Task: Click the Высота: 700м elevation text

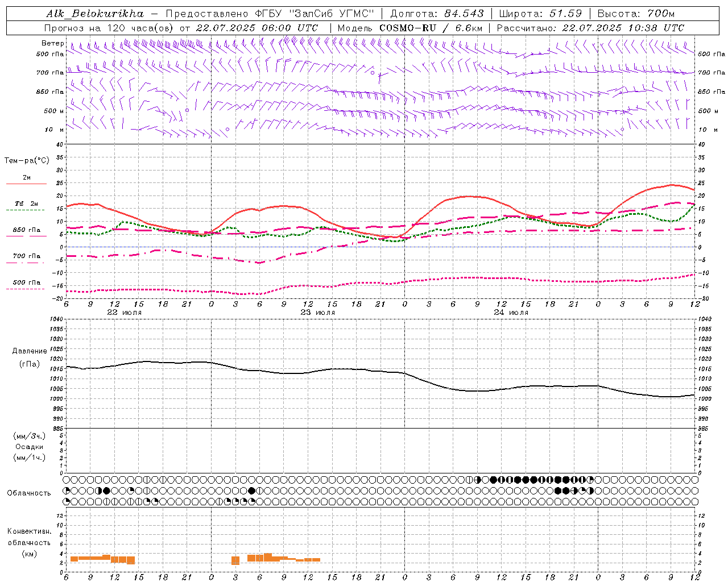Action: tap(636, 14)
